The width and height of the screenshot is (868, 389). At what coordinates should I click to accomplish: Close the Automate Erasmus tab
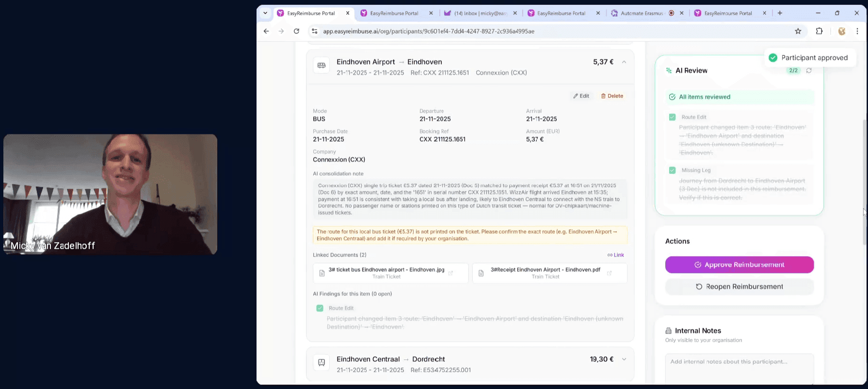coord(682,13)
